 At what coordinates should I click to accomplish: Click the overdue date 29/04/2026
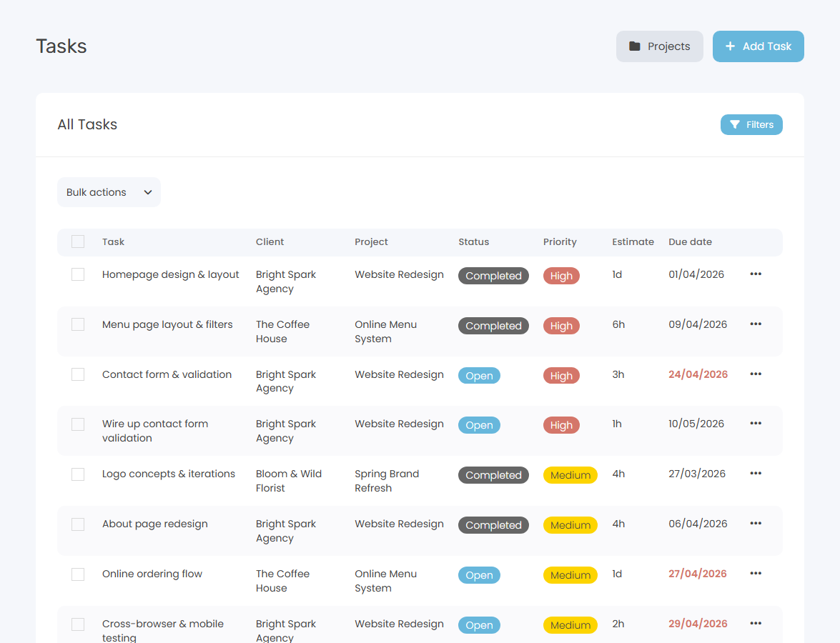coord(698,624)
